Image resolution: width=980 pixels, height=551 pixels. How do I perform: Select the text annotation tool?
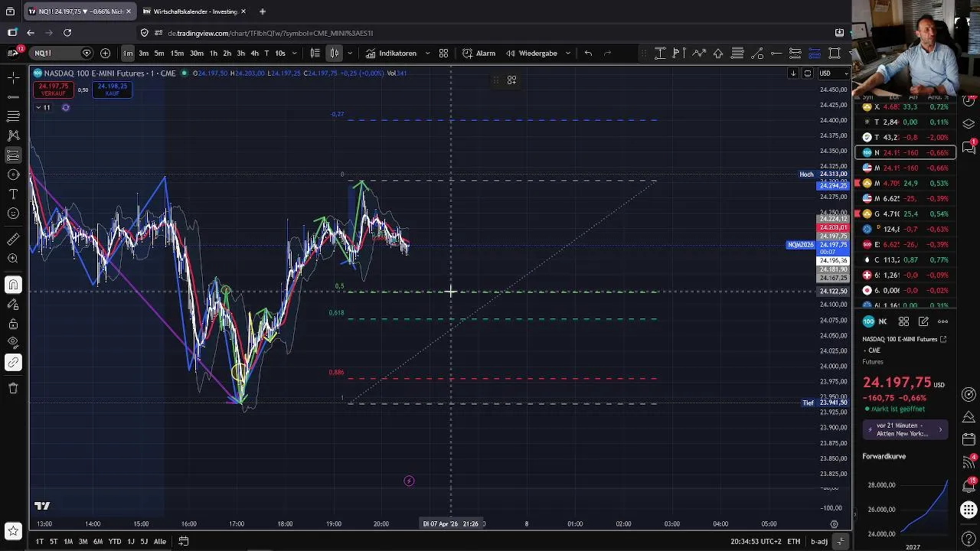(13, 194)
